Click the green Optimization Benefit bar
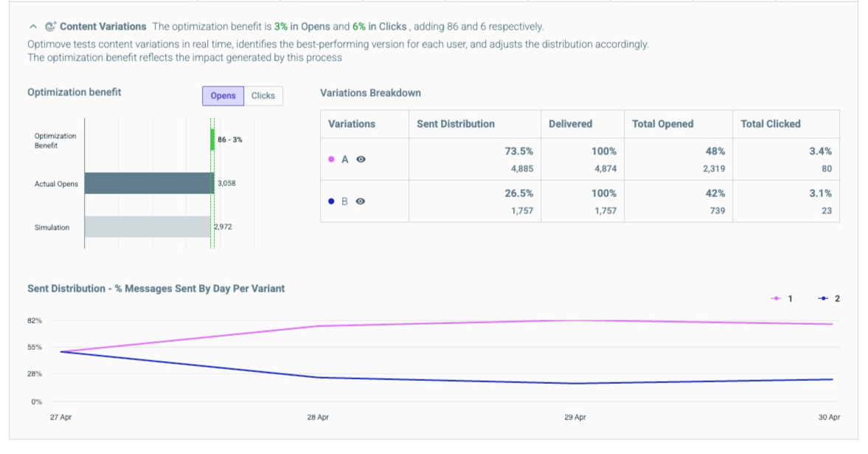This screenshot has width=868, height=454. coord(212,140)
